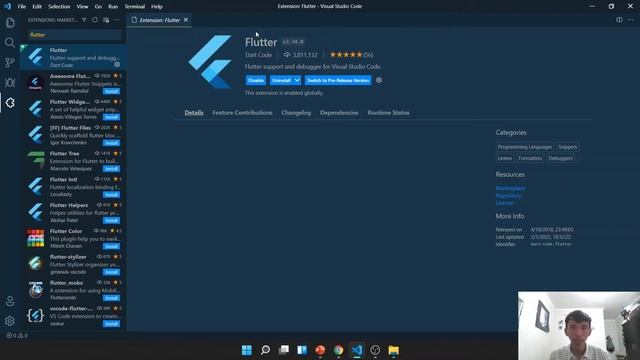Click the Disable button
Image resolution: width=640 pixels, height=360 pixels.
(256, 80)
